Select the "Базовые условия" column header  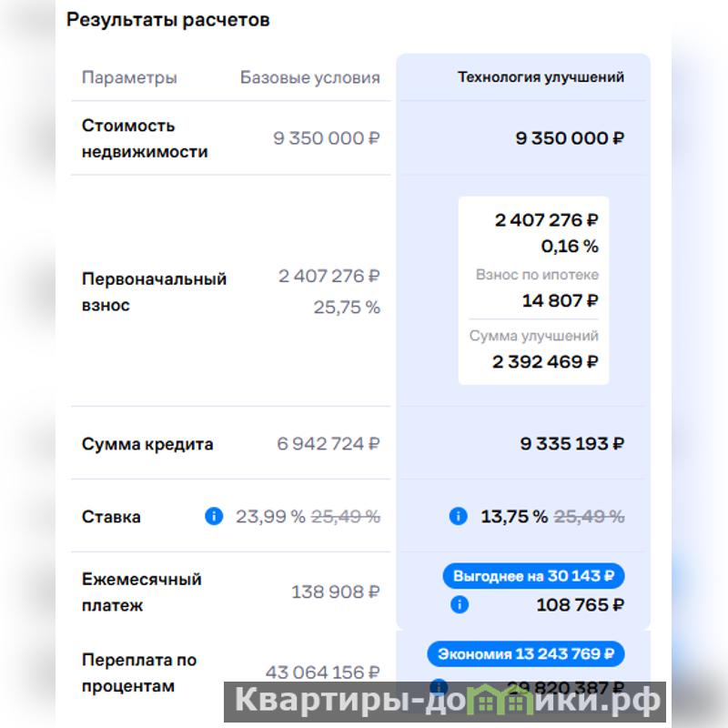click(x=309, y=77)
